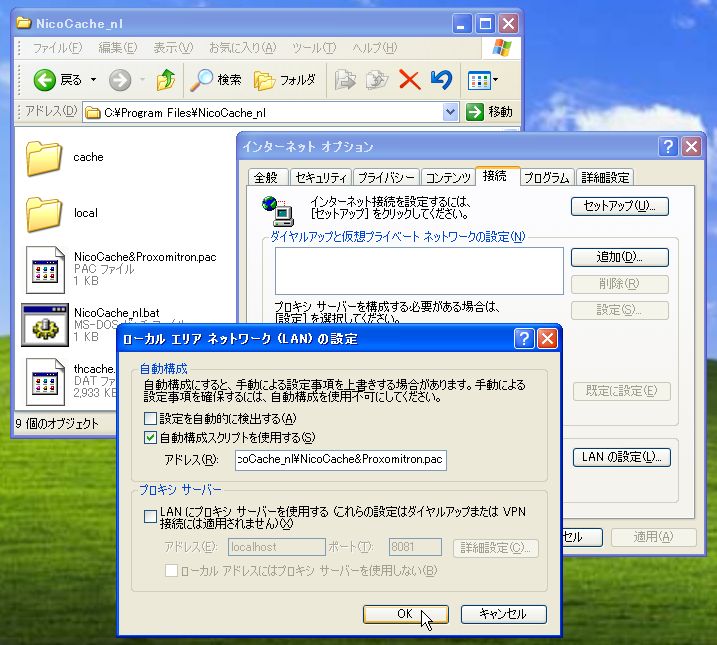
Task: Select the cache folder icon
Action: [x=43, y=158]
